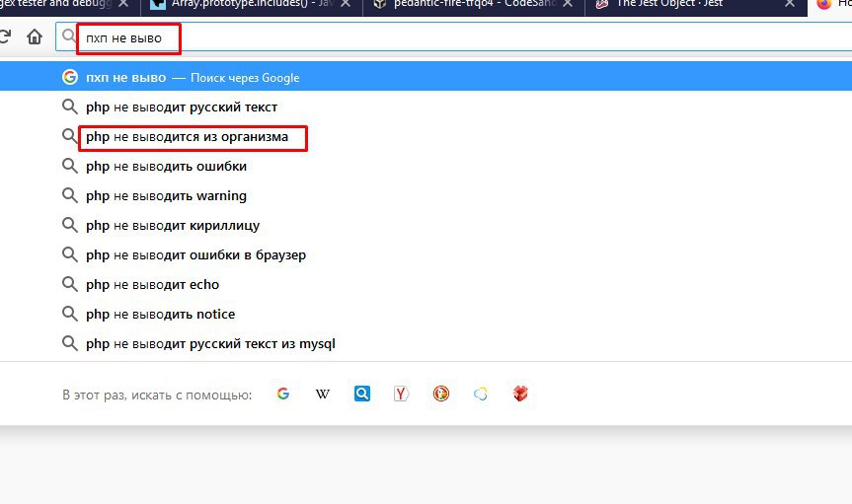Select suggestion 'php не выводит кириллицу'
The width and height of the screenshot is (852, 504).
(426, 225)
